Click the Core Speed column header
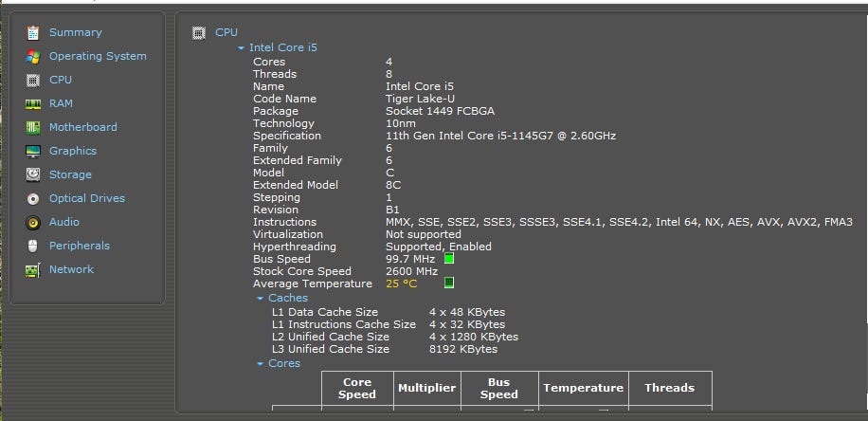The width and height of the screenshot is (868, 421). pyautogui.click(x=357, y=389)
